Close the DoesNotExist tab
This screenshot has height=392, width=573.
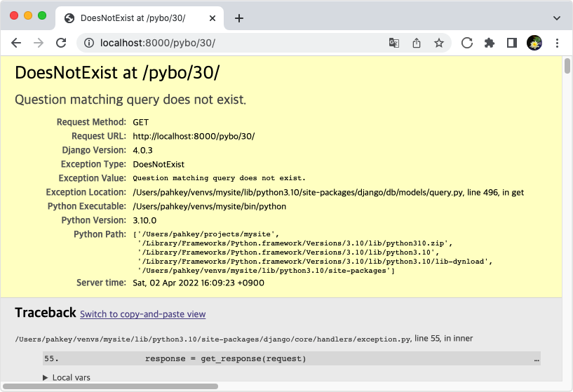[x=213, y=18]
